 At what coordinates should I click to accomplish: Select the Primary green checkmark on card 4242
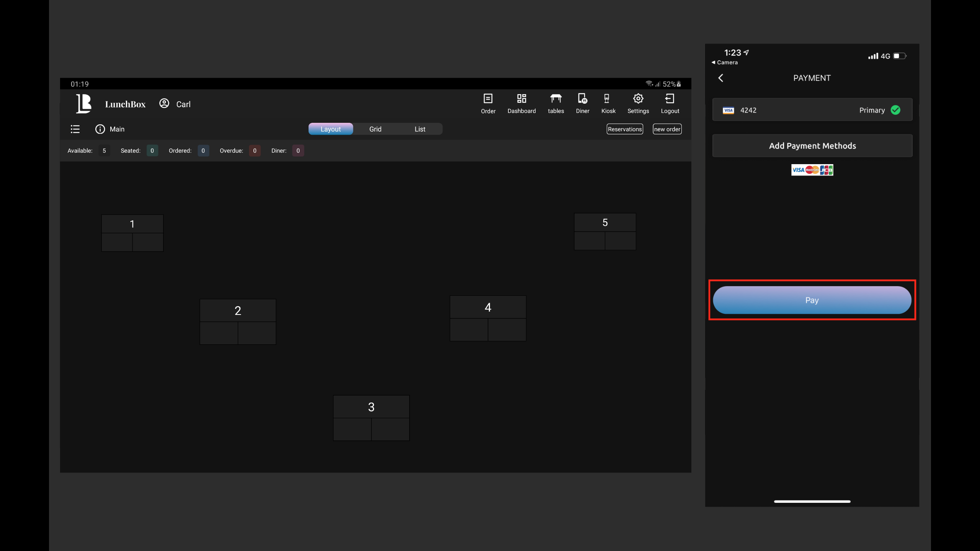pos(895,110)
